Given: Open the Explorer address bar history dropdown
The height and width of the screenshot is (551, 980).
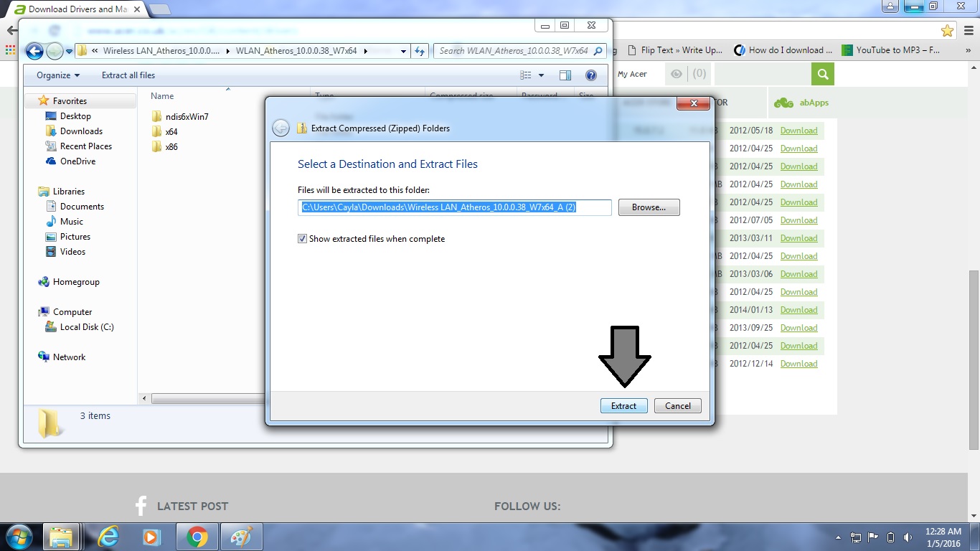Looking at the screenshot, I should coord(405,51).
